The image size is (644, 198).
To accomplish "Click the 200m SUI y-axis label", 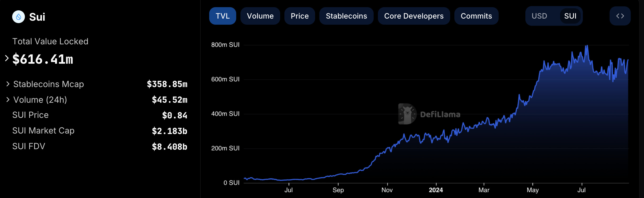I will (225, 148).
